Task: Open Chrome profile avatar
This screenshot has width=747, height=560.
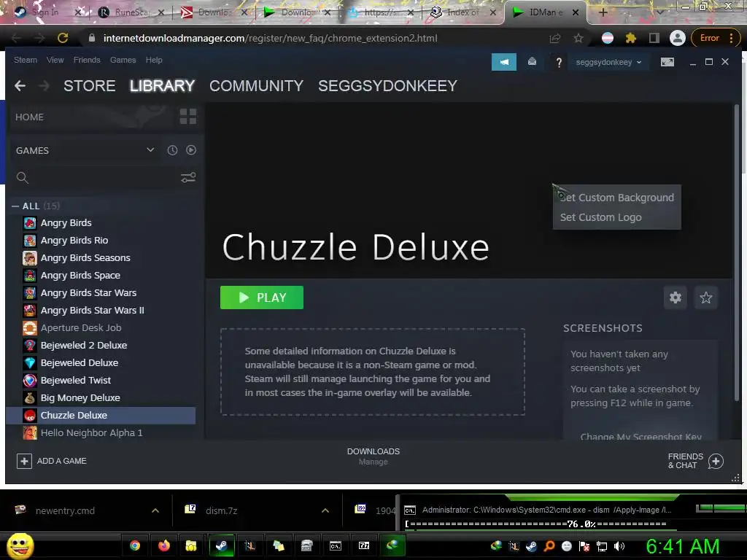Action: click(677, 38)
